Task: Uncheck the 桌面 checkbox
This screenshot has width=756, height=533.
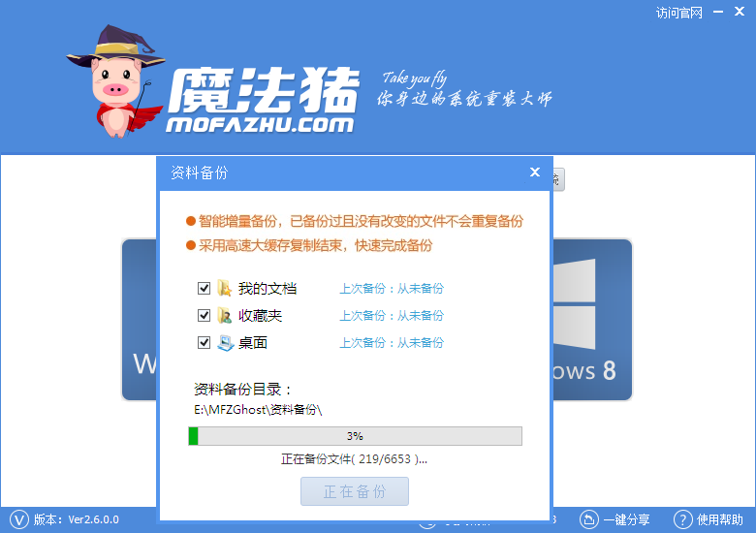Action: (204, 343)
